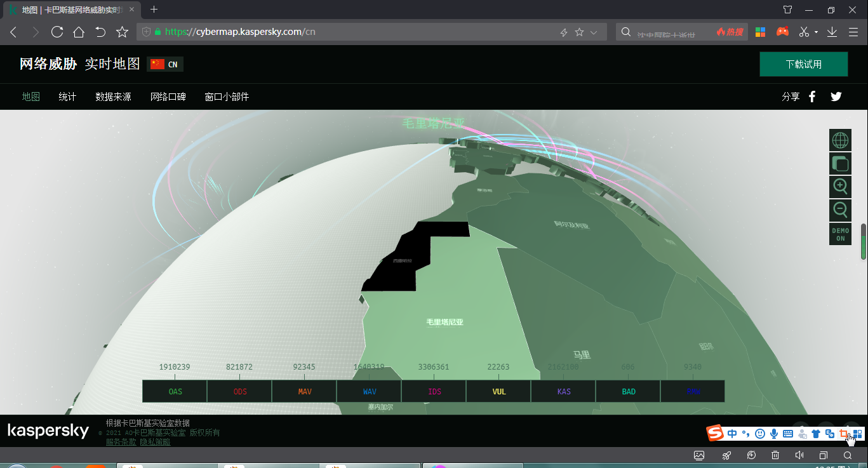Image resolution: width=868 pixels, height=468 pixels.
Task: Go back to the previous page
Action: (x=13, y=32)
